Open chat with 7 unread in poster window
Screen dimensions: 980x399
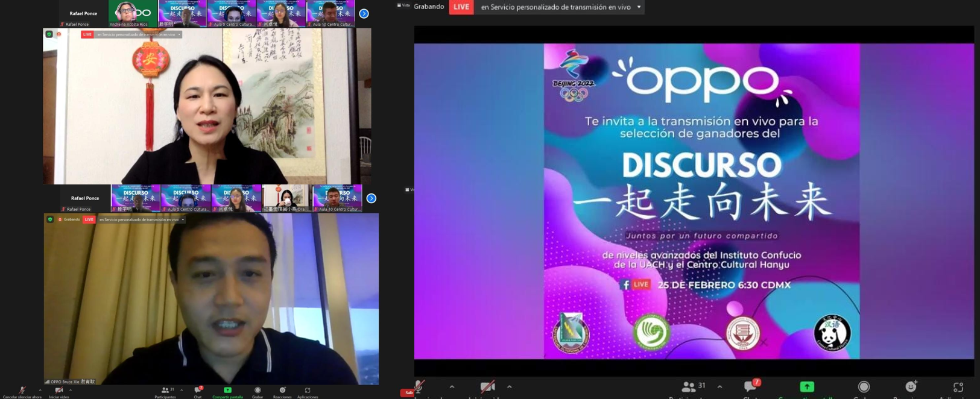click(751, 387)
